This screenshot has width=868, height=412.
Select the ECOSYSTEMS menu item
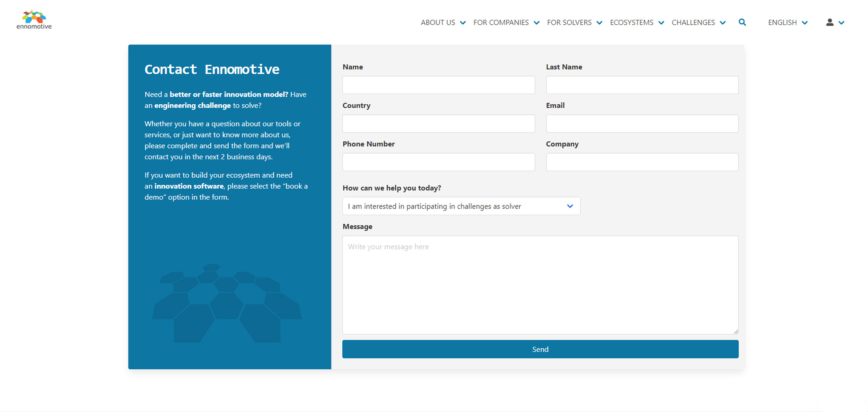tap(631, 22)
